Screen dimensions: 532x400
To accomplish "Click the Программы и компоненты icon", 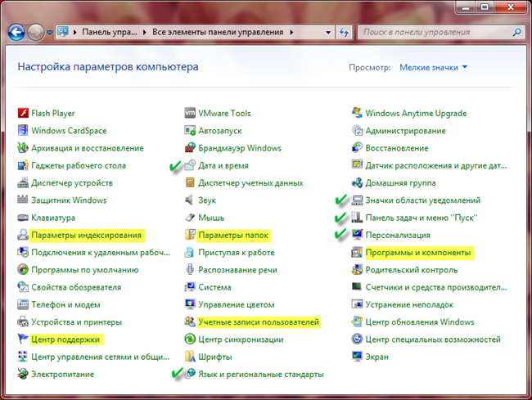I will [x=357, y=253].
